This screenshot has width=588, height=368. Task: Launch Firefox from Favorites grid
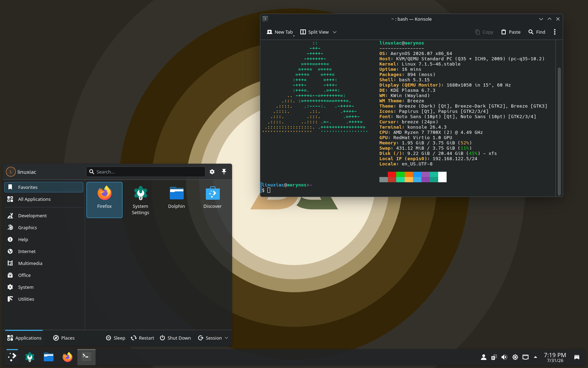(x=104, y=200)
